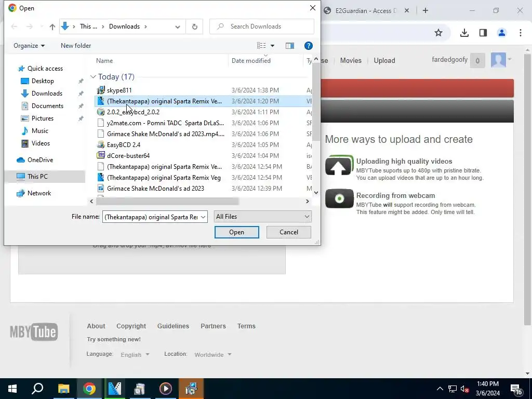Select the dCore-buster64 iso file

click(x=128, y=156)
